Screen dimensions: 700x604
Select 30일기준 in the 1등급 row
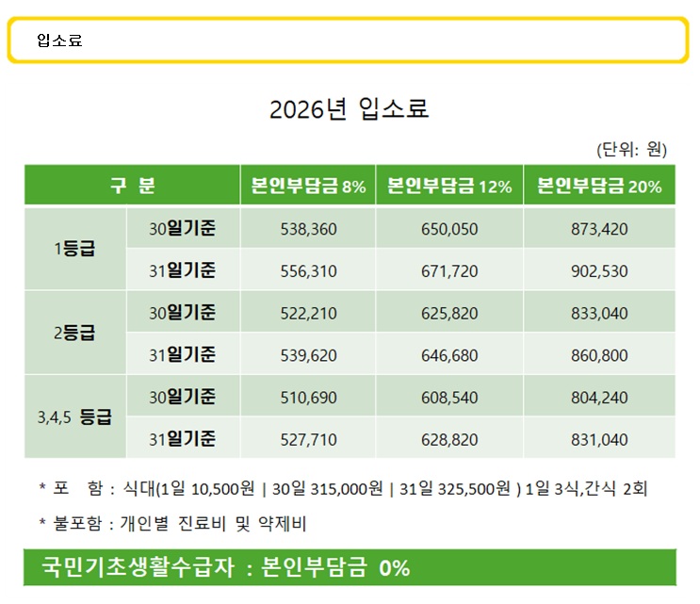coord(183,229)
